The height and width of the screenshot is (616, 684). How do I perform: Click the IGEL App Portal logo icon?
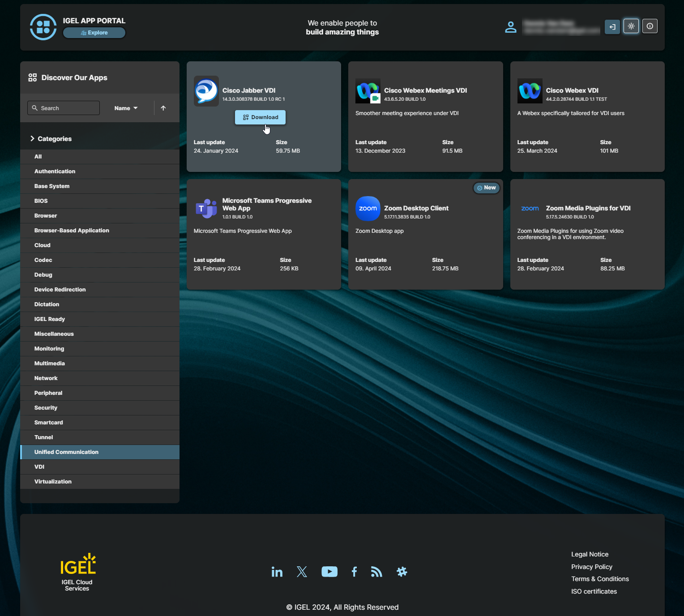(x=43, y=27)
